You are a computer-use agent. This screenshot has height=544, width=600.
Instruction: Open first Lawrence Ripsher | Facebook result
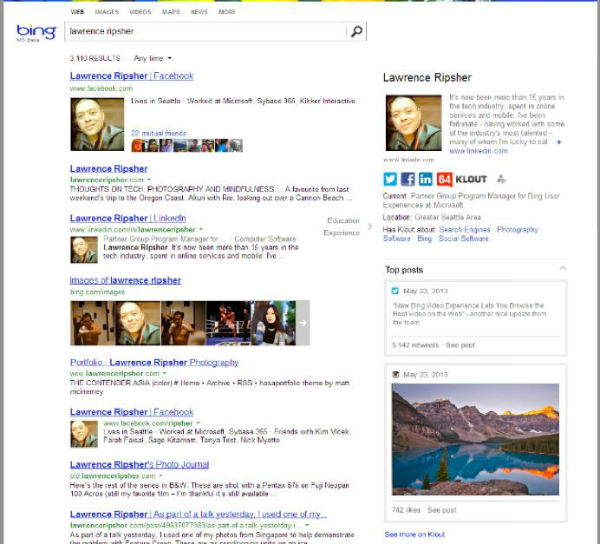click(132, 76)
